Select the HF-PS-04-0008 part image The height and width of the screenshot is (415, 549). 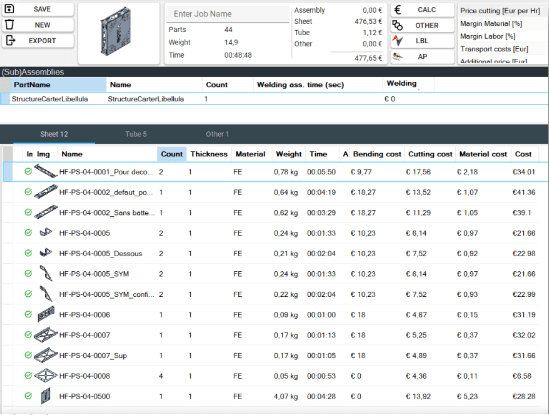point(46,375)
